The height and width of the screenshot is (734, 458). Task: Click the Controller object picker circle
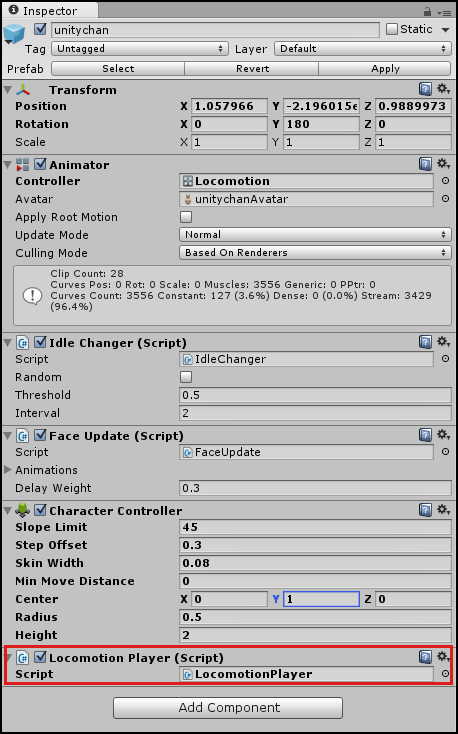click(445, 181)
